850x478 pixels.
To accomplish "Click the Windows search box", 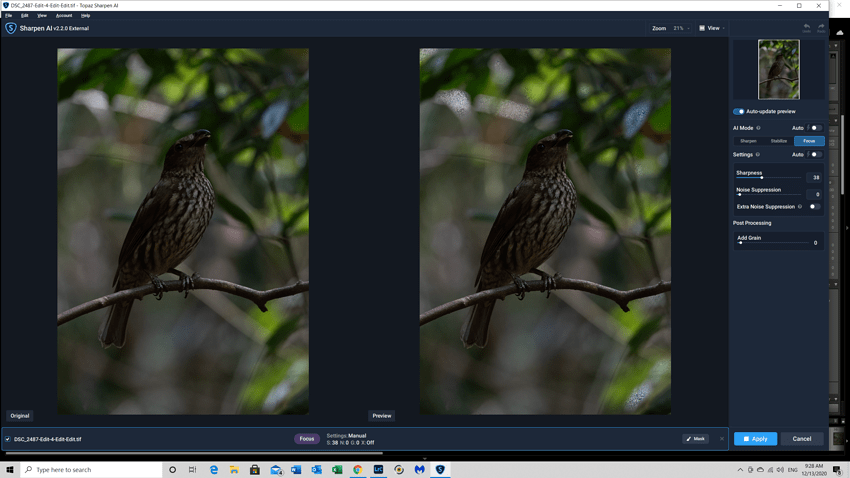I will (91, 470).
